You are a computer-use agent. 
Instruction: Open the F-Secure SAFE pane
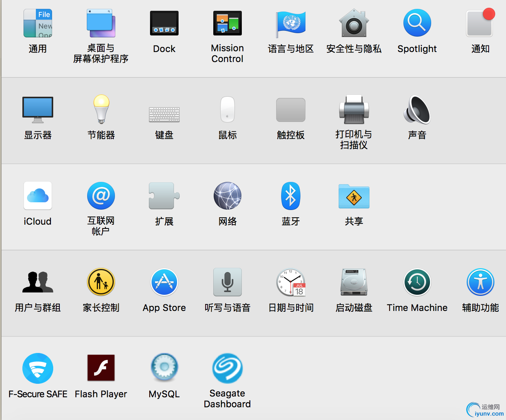pos(38,368)
